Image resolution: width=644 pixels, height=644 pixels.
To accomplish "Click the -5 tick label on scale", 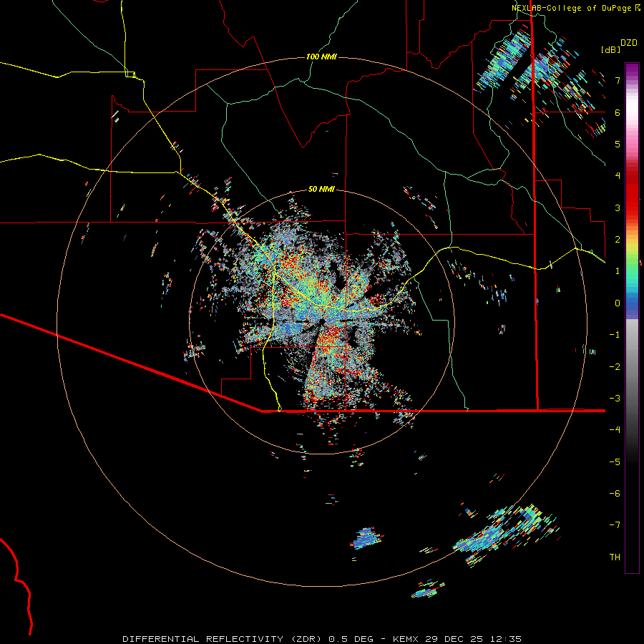I will tap(615, 462).
